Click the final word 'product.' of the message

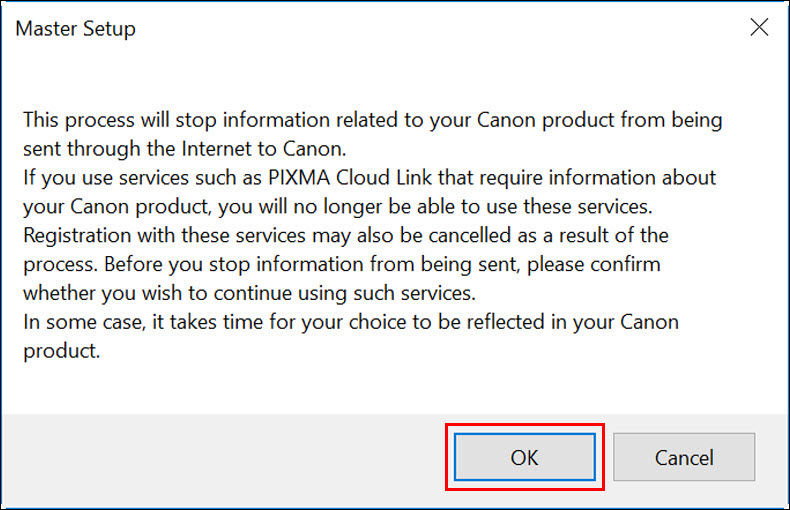(61, 351)
